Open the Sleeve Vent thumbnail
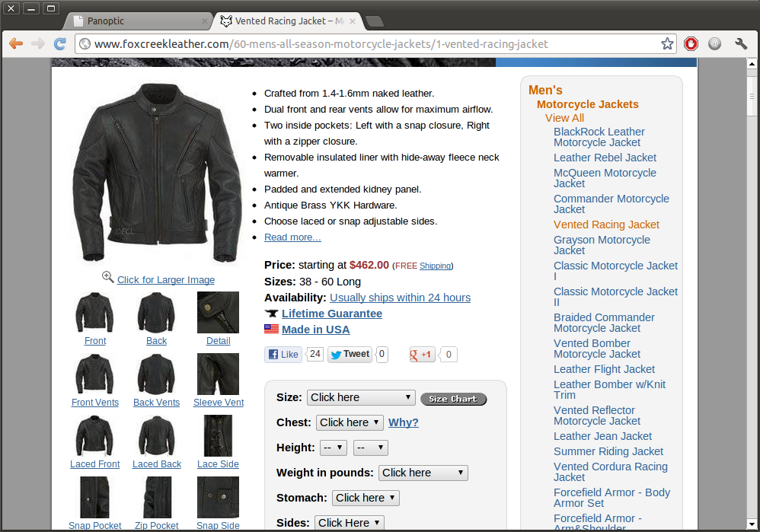 (218, 374)
